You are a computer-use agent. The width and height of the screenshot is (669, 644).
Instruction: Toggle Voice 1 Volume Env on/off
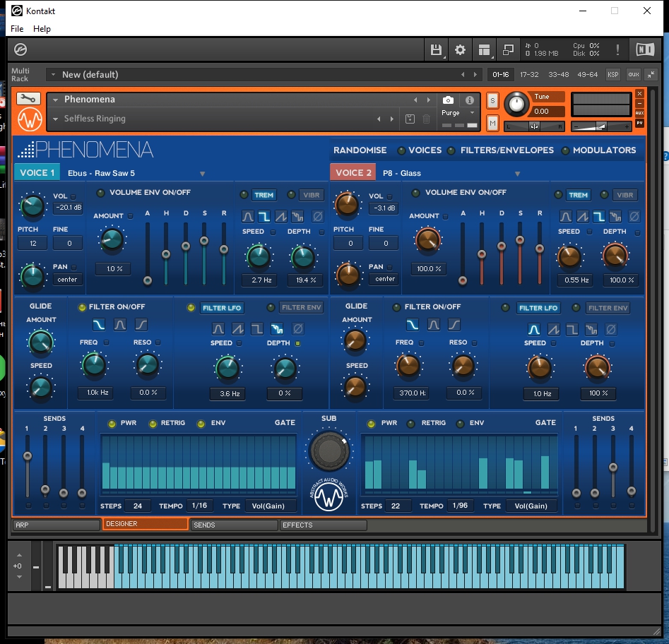(x=101, y=193)
